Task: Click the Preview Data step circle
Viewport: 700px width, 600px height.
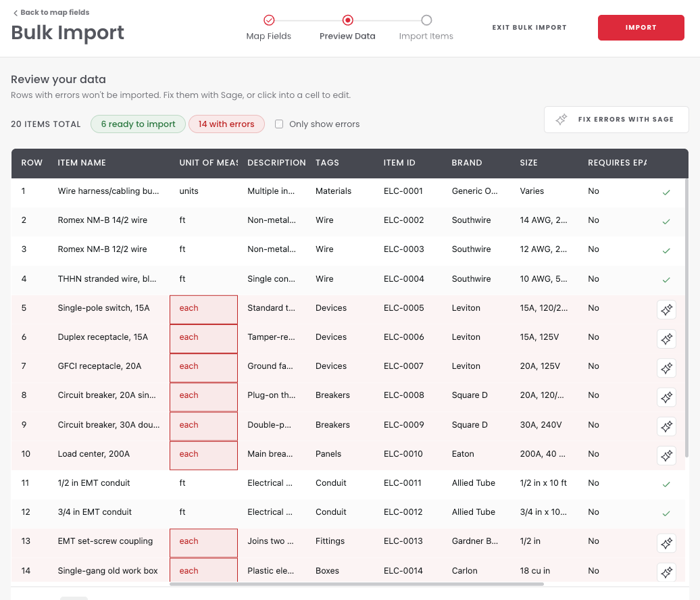Action: tap(348, 20)
